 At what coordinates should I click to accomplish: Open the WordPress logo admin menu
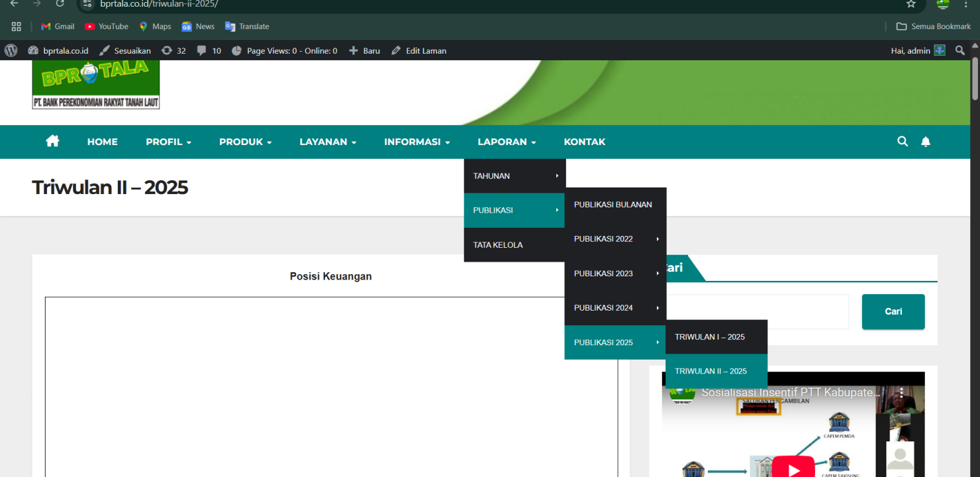[x=11, y=50]
